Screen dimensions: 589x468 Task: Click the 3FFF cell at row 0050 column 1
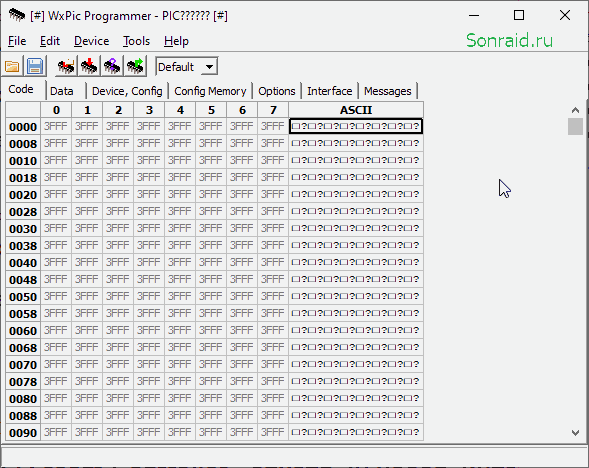pyautogui.click(x=87, y=296)
